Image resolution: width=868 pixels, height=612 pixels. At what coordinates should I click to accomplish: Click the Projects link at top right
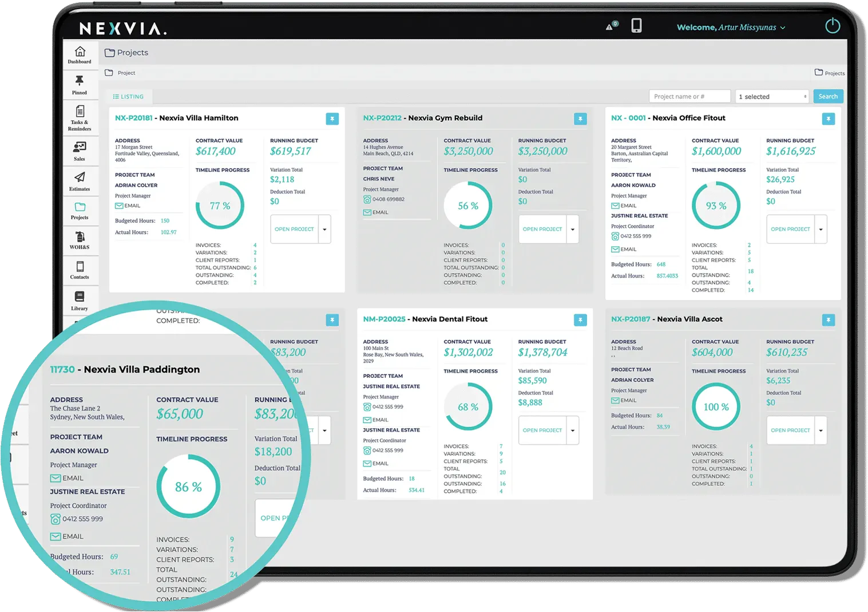pos(830,73)
